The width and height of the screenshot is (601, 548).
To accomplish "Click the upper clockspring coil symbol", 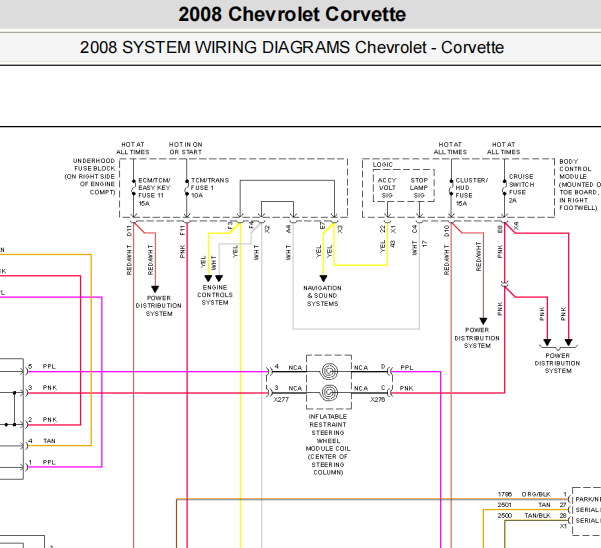I will tap(329, 371).
